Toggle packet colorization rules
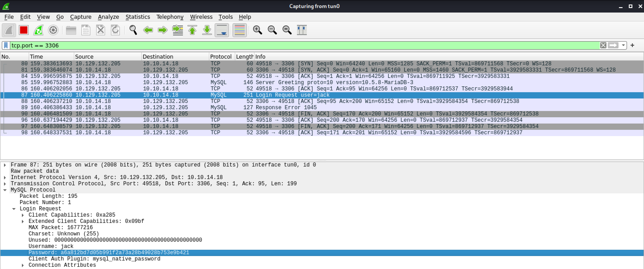 point(239,30)
